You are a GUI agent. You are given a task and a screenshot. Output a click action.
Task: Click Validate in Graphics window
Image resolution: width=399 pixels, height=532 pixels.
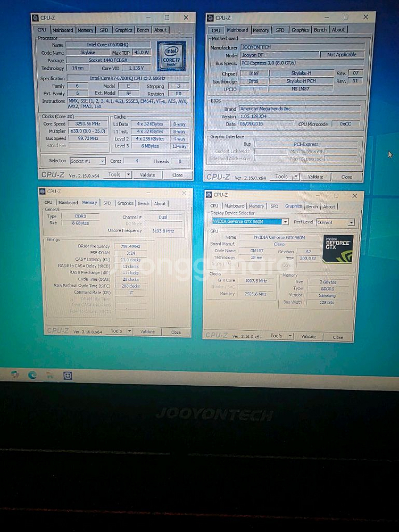pos(309,337)
